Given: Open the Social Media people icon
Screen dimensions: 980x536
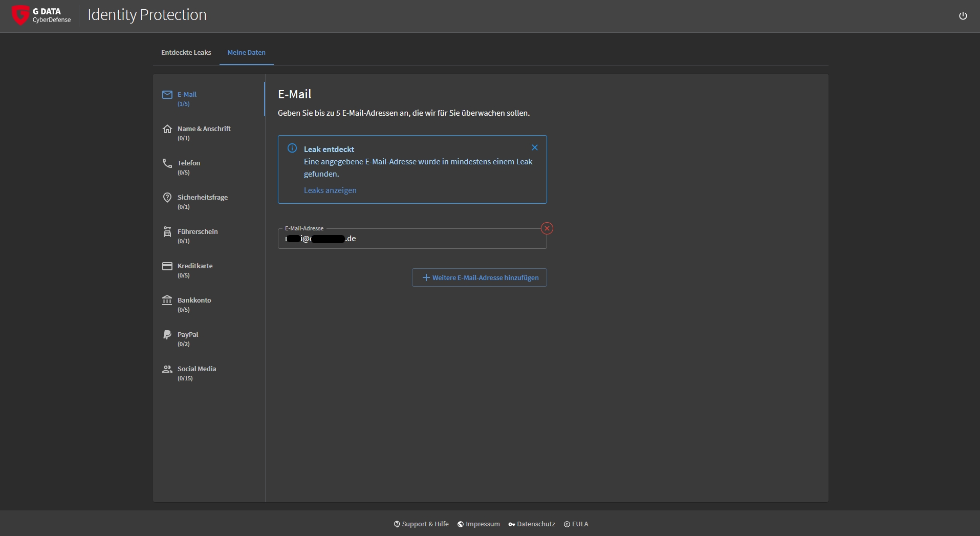Looking at the screenshot, I should 167,369.
